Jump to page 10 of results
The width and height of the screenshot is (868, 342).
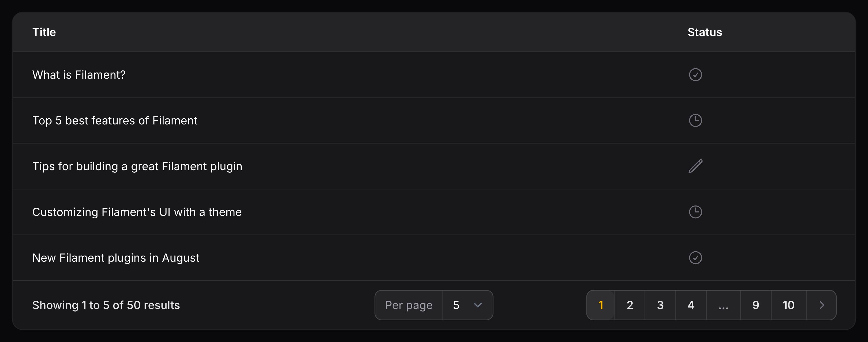click(x=788, y=305)
